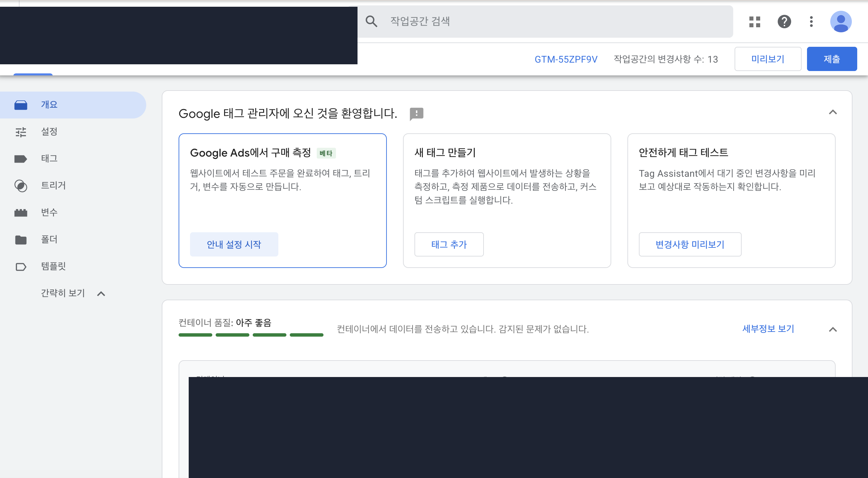The height and width of the screenshot is (478, 868).
Task: Click the green container quality progress bar
Action: 251,335
